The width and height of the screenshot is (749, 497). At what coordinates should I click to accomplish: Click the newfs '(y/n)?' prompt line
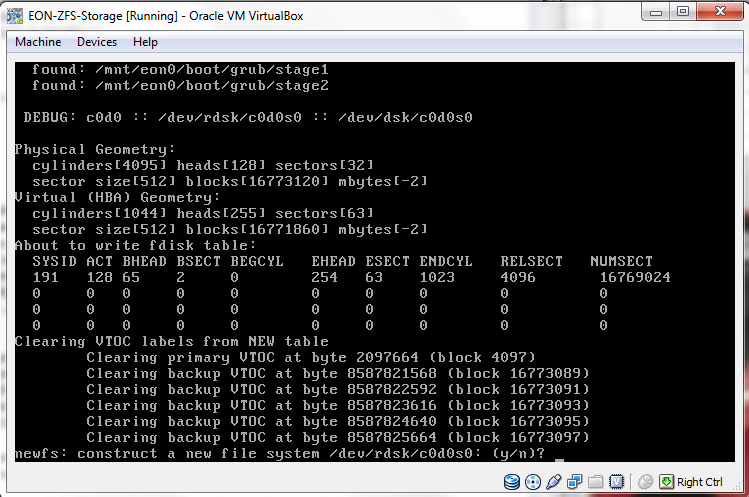(280, 453)
